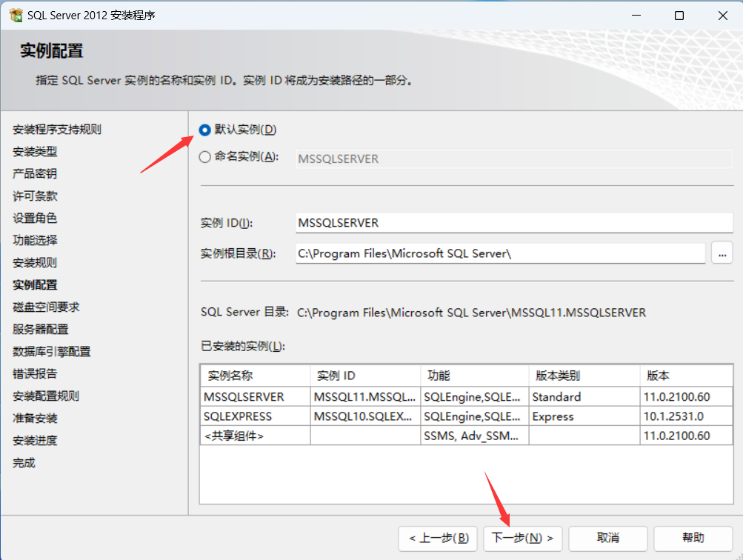
Task: Select 错误报告 in the step list
Action: tap(35, 374)
